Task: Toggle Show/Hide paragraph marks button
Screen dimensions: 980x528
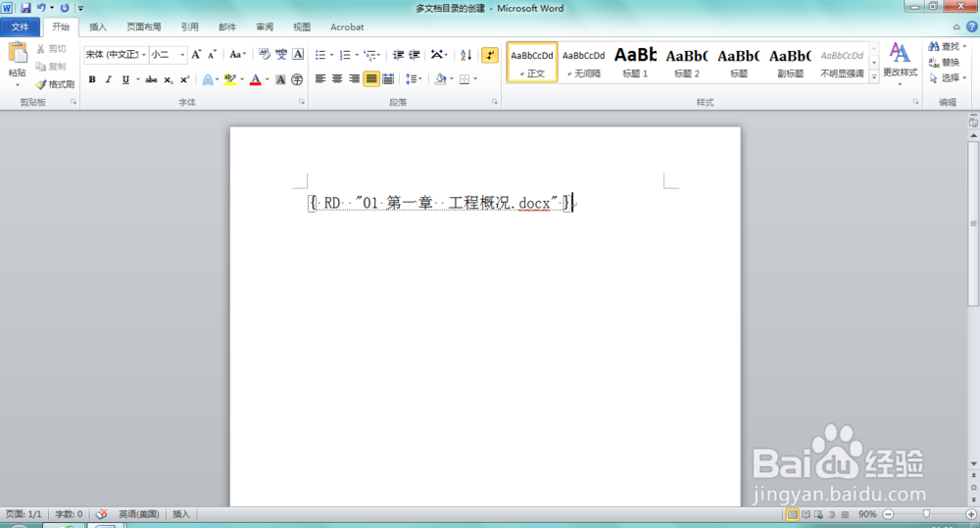Action: point(490,55)
